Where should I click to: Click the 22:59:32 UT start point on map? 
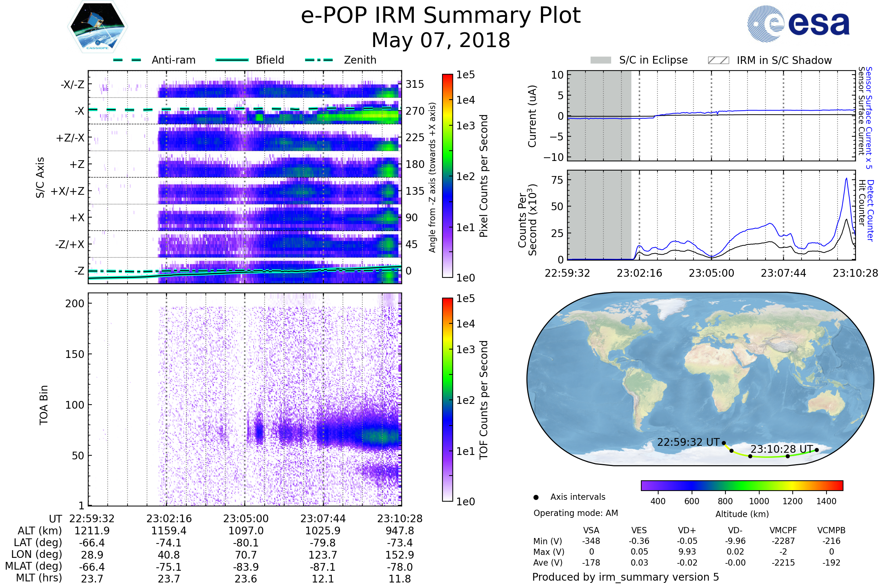(724, 443)
